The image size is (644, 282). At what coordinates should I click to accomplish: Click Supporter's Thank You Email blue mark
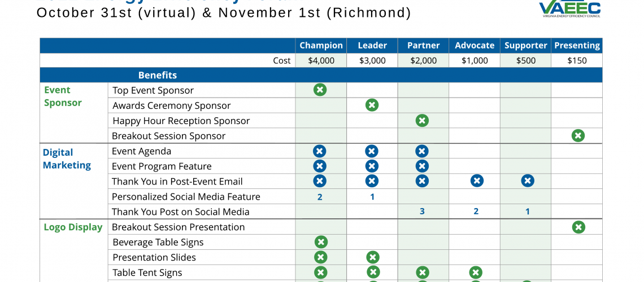coord(527,181)
